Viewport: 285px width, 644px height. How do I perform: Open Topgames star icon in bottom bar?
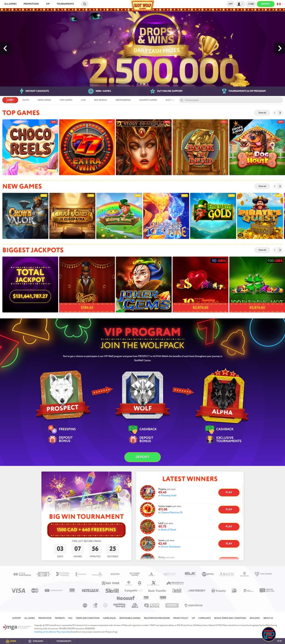tap(30, 641)
